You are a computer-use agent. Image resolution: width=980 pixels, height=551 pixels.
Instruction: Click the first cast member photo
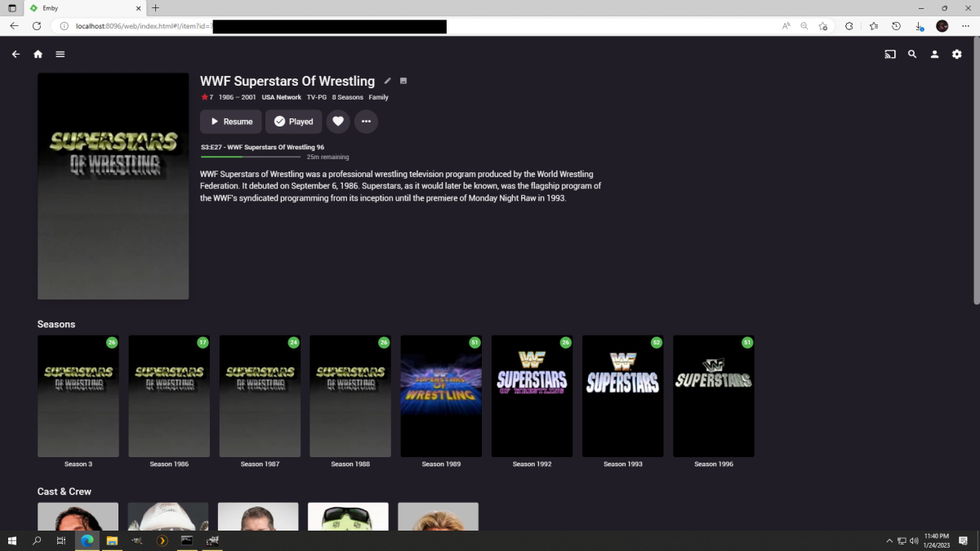78,517
